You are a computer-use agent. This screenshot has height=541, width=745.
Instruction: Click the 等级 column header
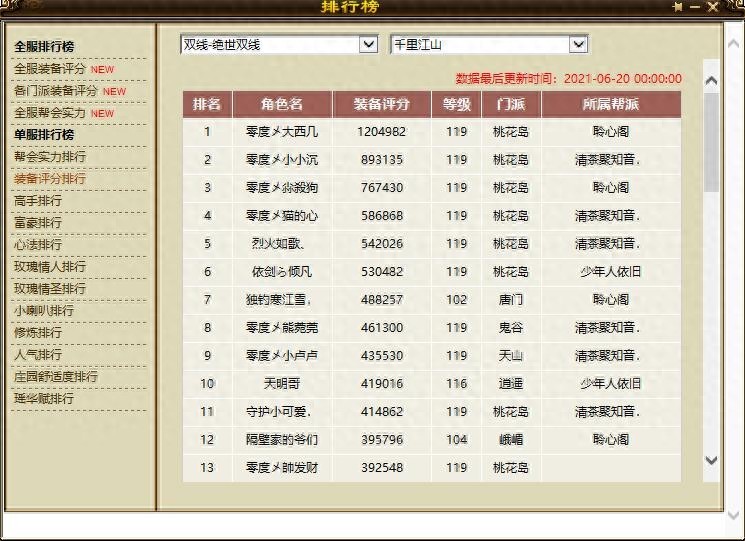456,104
